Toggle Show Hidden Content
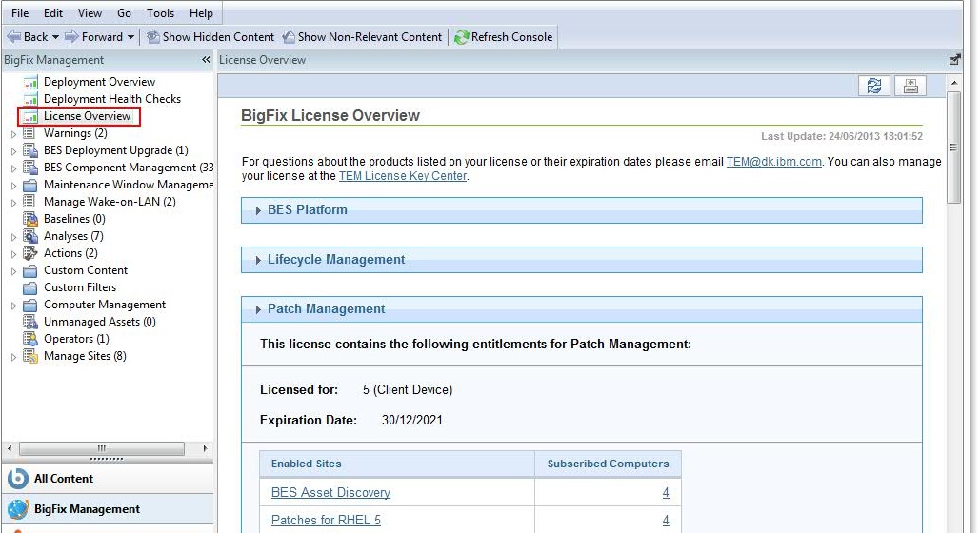Image resolution: width=980 pixels, height=533 pixels. tap(210, 37)
